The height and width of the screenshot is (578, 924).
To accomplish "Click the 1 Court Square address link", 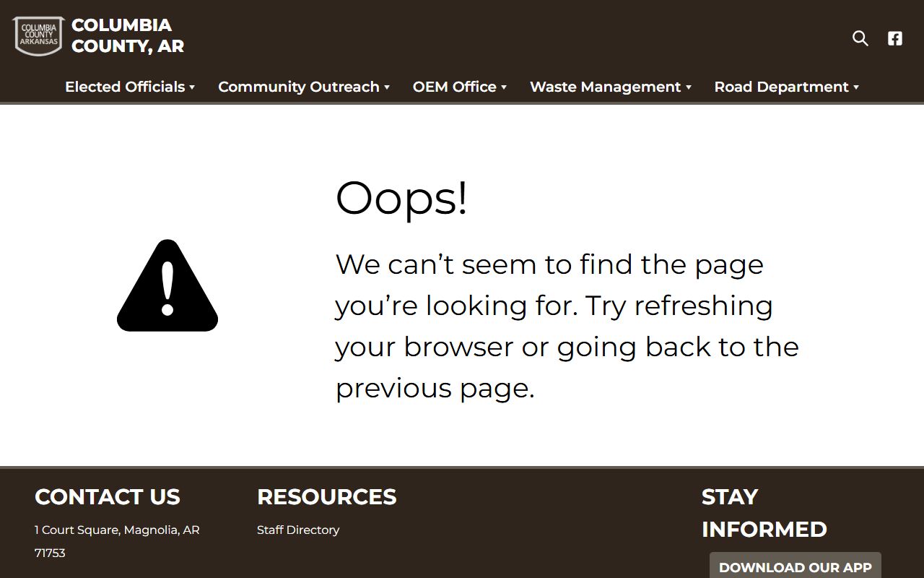I will point(117,541).
